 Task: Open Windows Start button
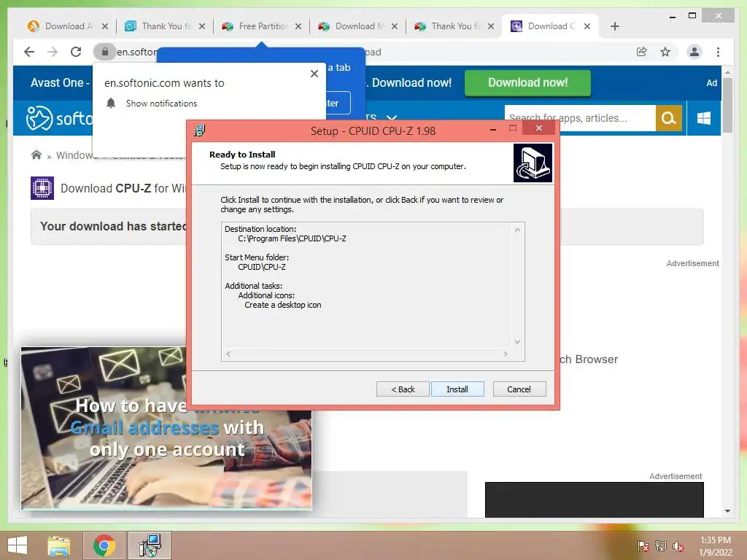18,545
